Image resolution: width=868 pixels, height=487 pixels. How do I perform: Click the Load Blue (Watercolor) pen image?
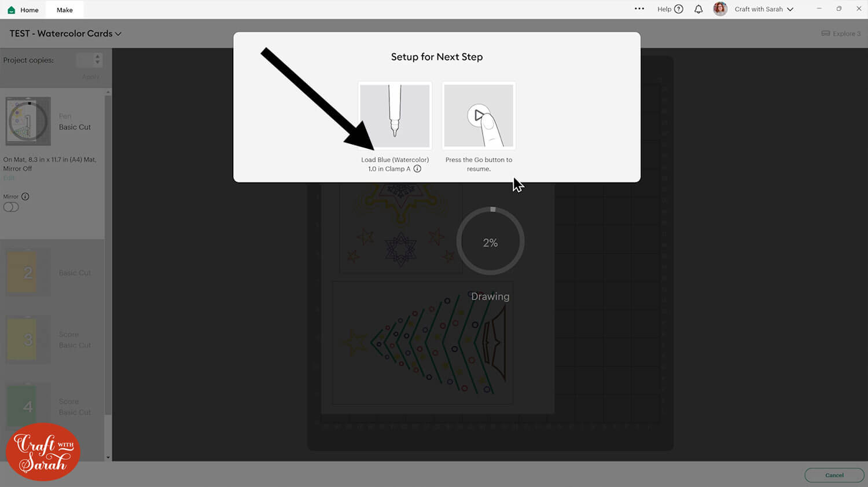[x=395, y=116]
